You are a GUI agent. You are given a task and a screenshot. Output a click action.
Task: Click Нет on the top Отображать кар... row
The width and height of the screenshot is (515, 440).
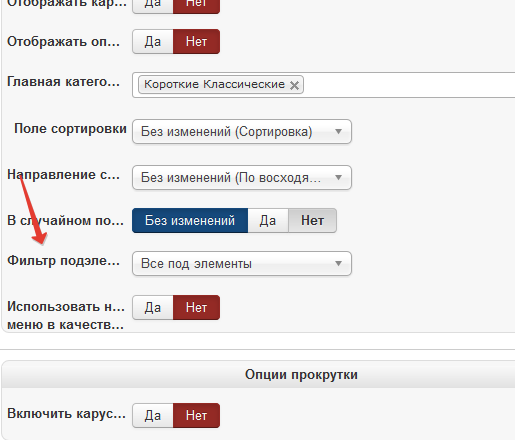pyautogui.click(x=196, y=5)
